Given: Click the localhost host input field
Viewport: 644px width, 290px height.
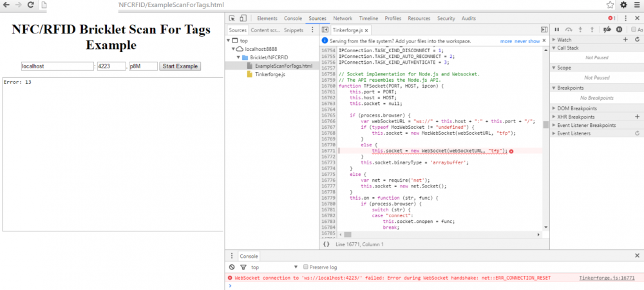Looking at the screenshot, I should pos(57,66).
